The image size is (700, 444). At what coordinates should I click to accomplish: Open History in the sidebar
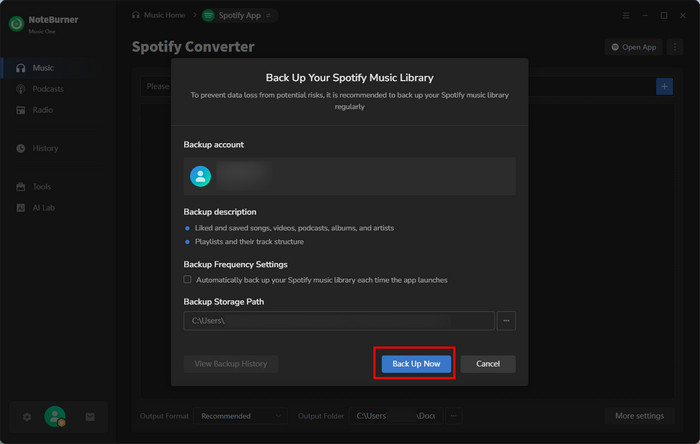coord(43,148)
